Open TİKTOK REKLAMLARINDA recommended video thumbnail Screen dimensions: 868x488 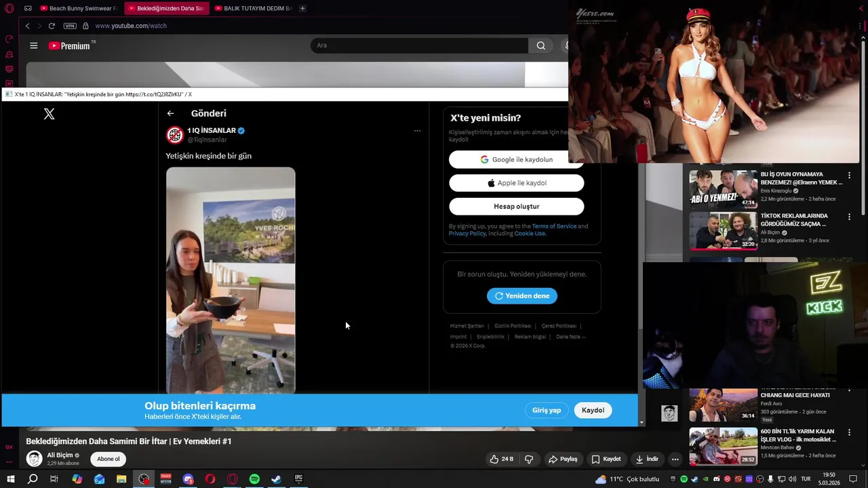(724, 230)
